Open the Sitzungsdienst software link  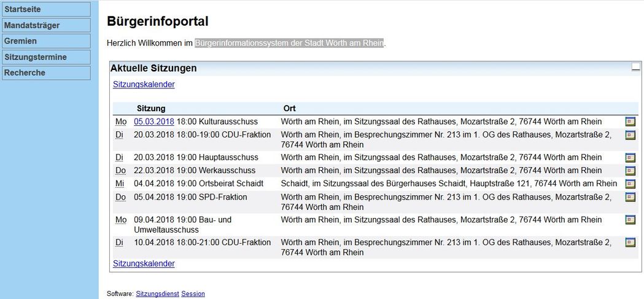point(157,293)
